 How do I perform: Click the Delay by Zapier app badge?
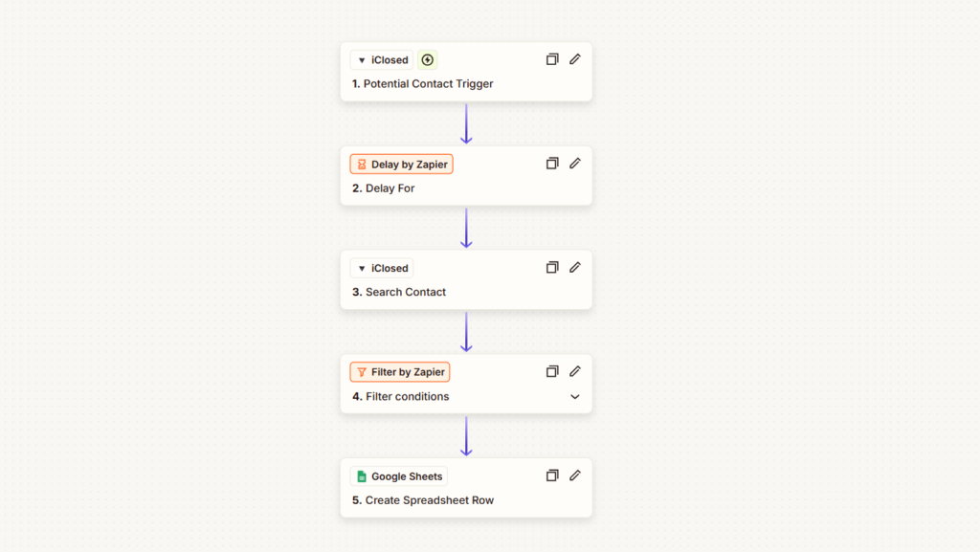(x=401, y=165)
